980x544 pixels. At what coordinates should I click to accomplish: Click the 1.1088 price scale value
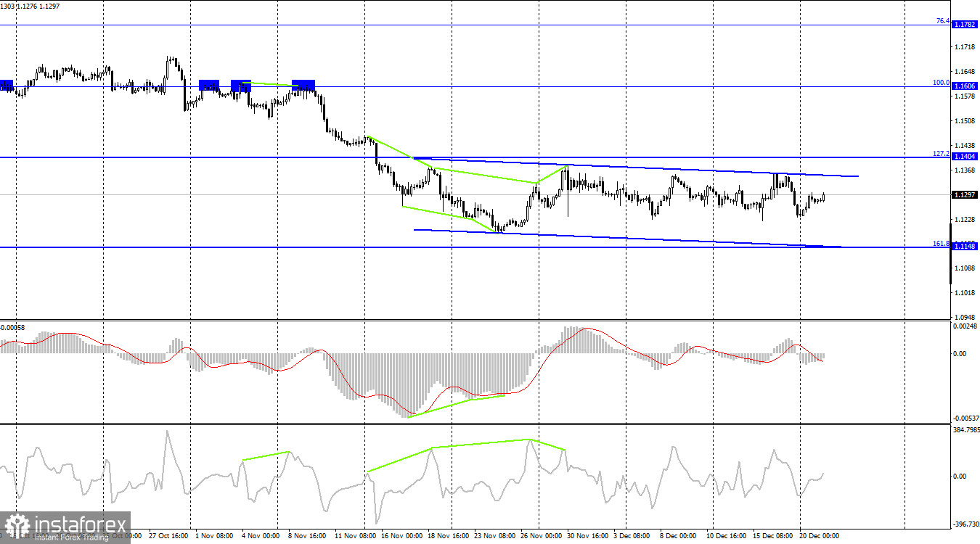coord(965,268)
